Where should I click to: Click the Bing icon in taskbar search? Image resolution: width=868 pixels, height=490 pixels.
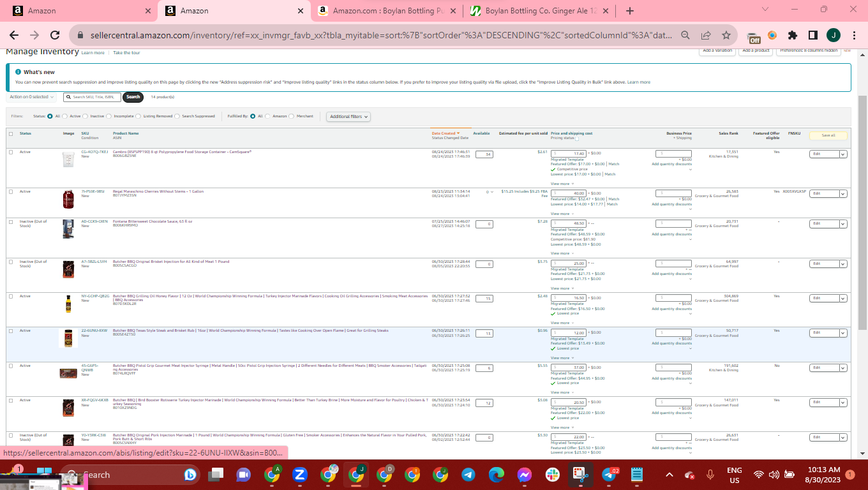point(190,475)
